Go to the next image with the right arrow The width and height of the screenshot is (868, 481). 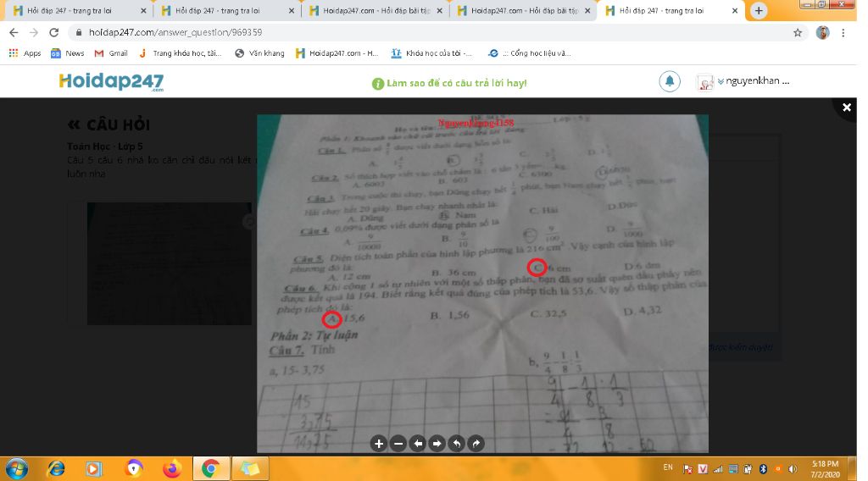[437, 444]
